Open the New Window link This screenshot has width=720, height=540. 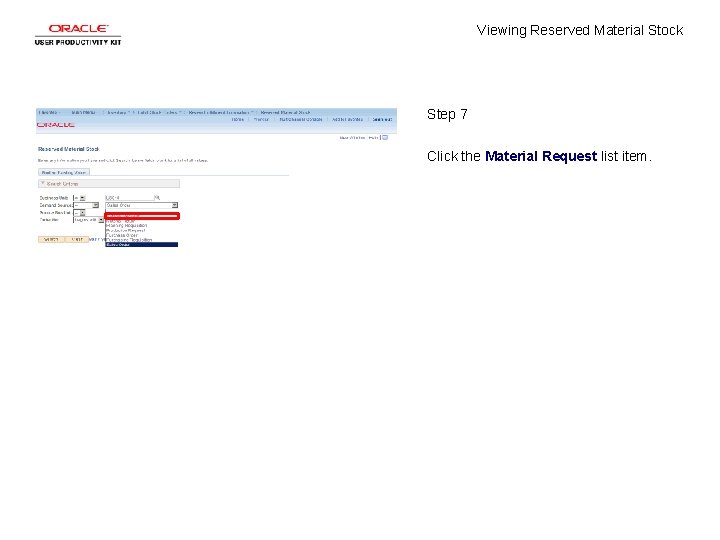click(352, 137)
